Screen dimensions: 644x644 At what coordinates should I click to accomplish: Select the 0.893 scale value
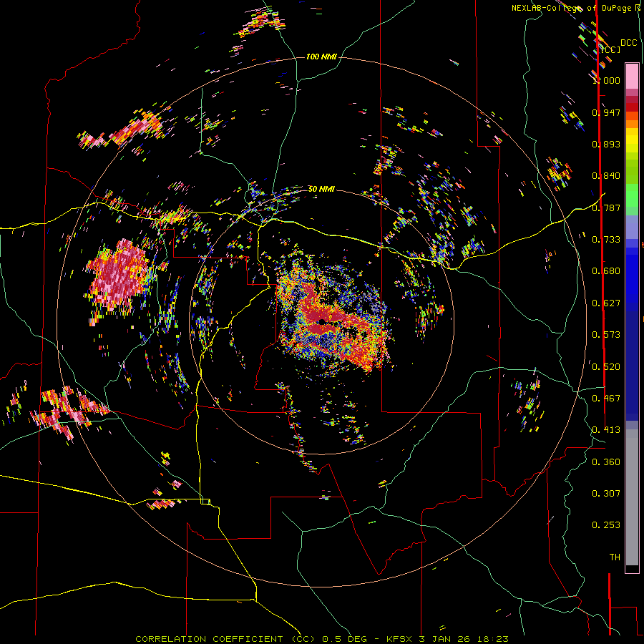pos(606,144)
